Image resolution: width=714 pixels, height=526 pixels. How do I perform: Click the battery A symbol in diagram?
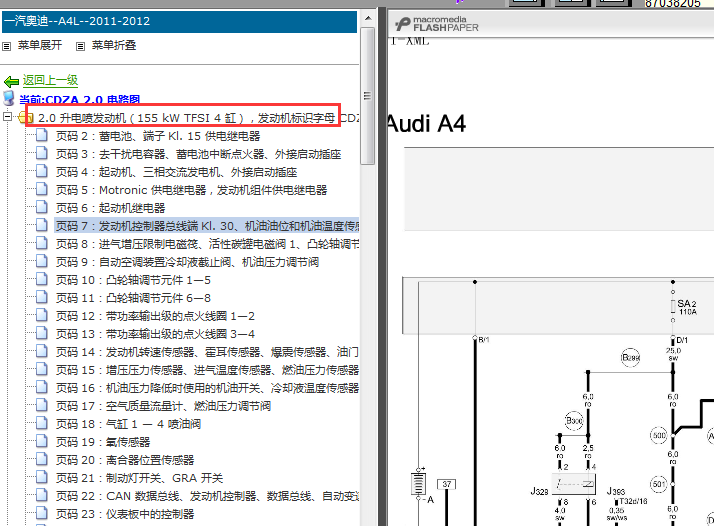point(419,484)
